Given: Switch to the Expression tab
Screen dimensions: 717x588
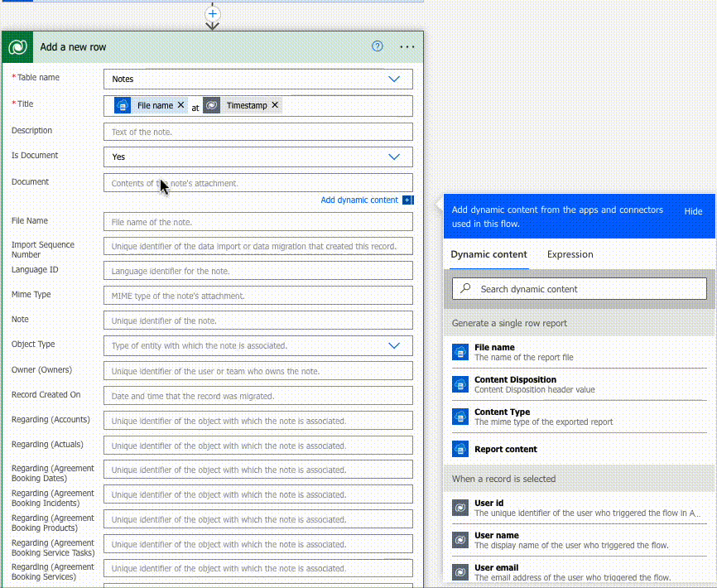Looking at the screenshot, I should (x=570, y=254).
